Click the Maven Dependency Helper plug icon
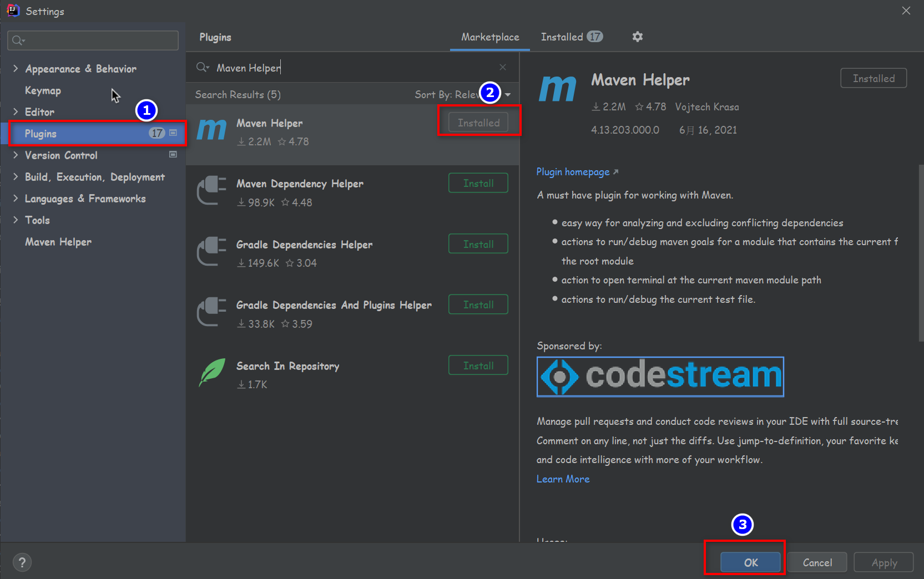This screenshot has height=579, width=924. pos(211,190)
